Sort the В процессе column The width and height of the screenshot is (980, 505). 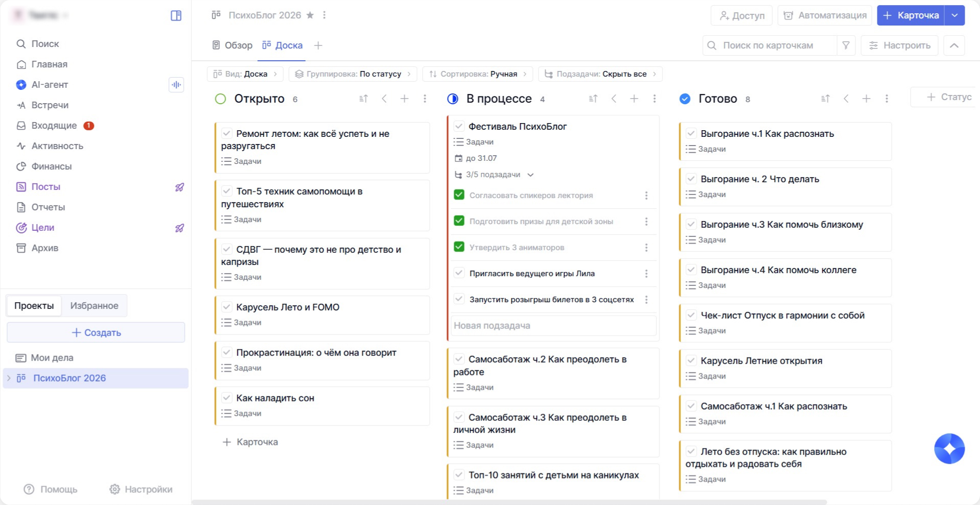point(593,99)
